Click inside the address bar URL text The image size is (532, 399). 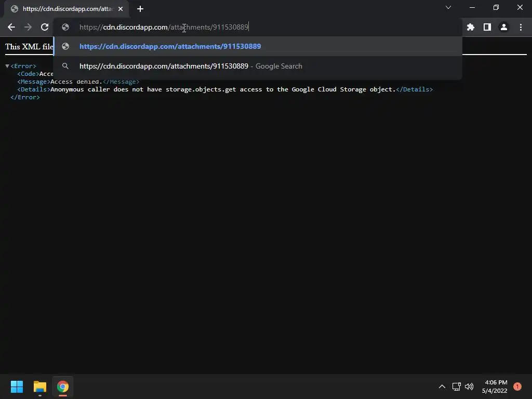(164, 27)
